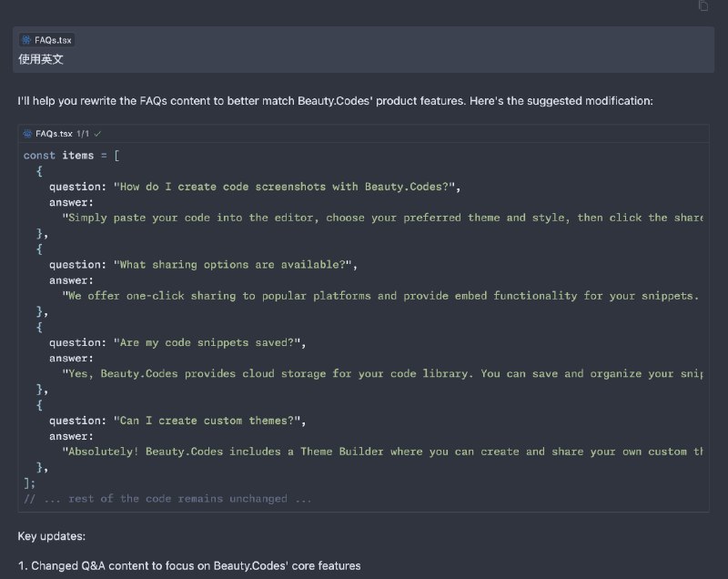Click the React icon in the code block header
This screenshot has width=728, height=579.
tap(27, 133)
